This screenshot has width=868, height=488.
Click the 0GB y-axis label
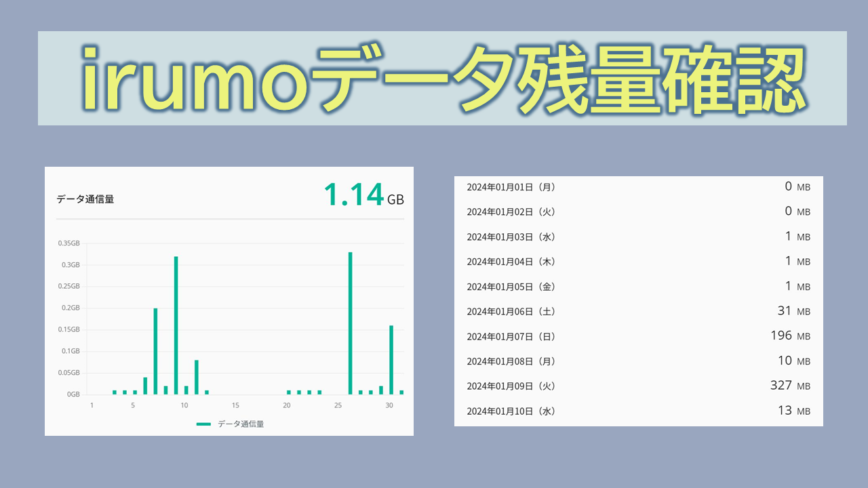[x=73, y=394]
